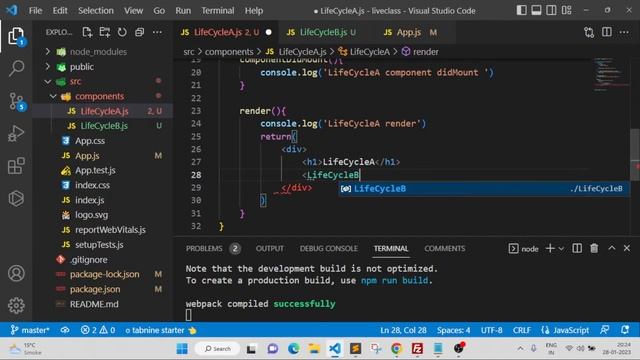Toggle secondary side bar visibility
This screenshot has height=360, width=640.
click(551, 10)
